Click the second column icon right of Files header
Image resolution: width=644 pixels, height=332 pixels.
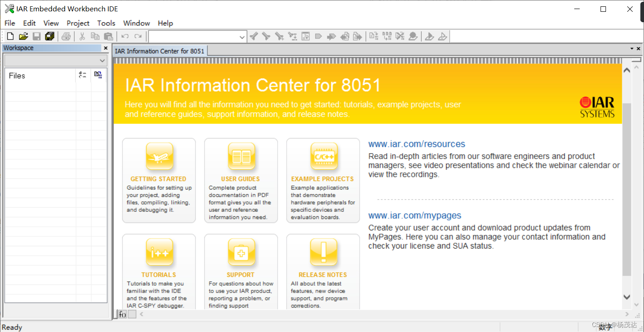click(98, 75)
